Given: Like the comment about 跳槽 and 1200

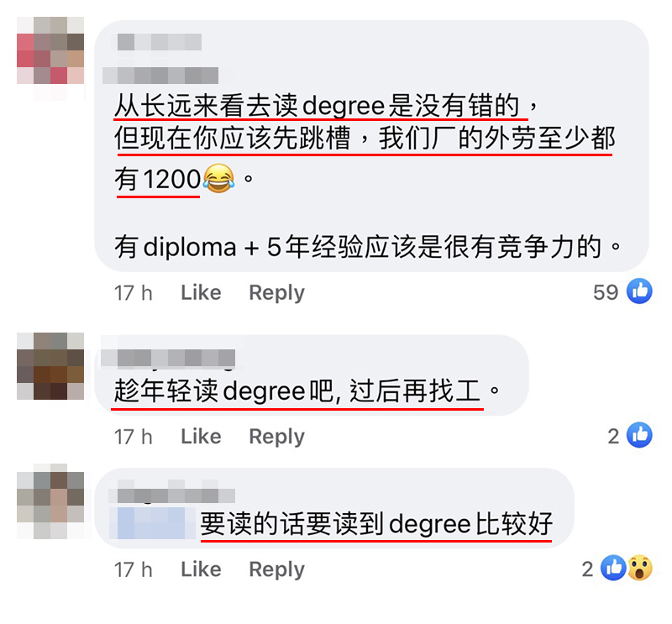Looking at the screenshot, I should (x=201, y=293).
